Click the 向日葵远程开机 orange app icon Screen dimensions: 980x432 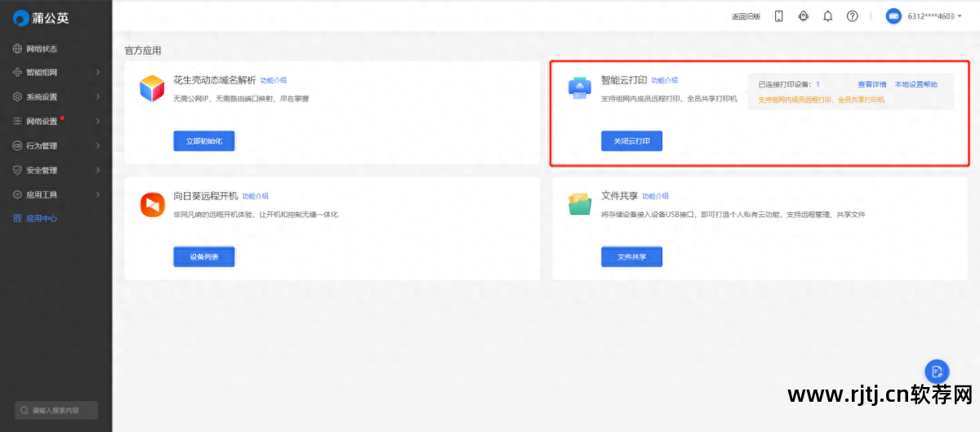pyautogui.click(x=152, y=204)
